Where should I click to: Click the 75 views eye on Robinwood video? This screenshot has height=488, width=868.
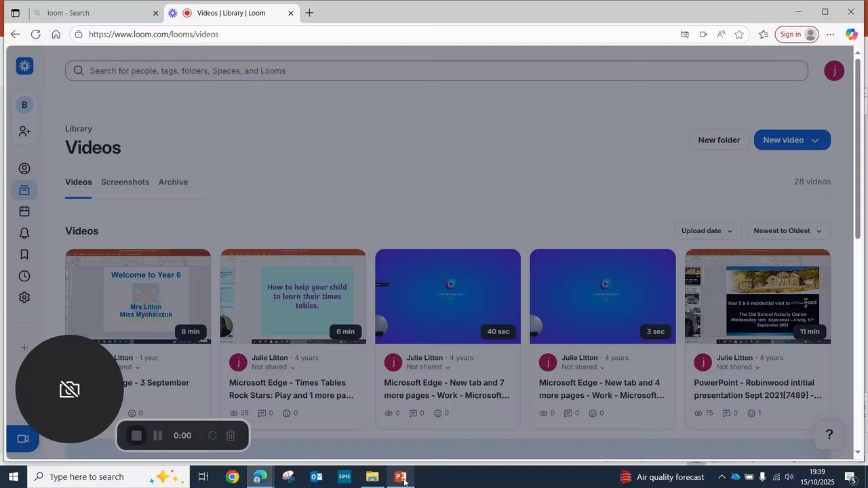pyautogui.click(x=699, y=413)
